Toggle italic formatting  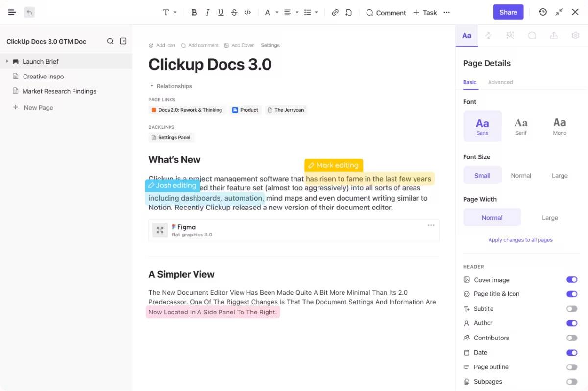tap(207, 12)
